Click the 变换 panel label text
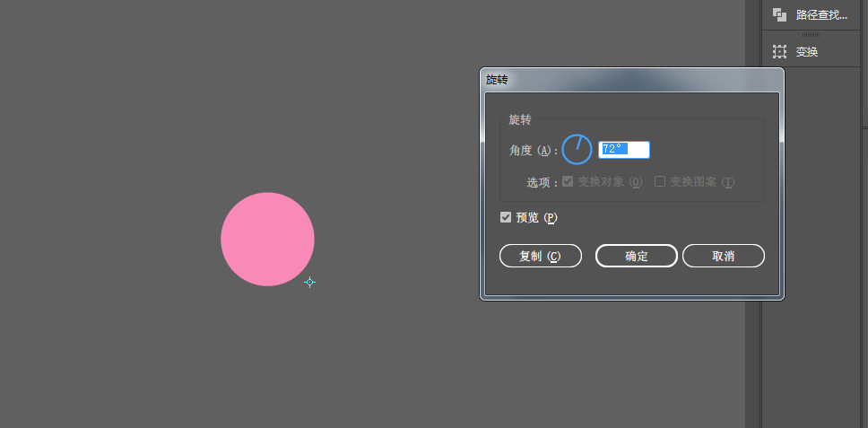The image size is (868, 428). tap(807, 52)
